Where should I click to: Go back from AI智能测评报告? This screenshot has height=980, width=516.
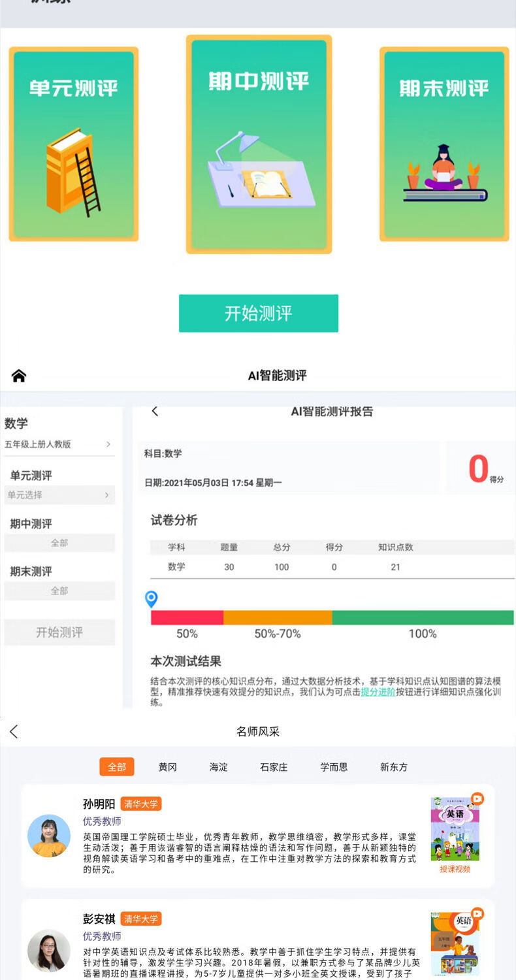point(155,411)
